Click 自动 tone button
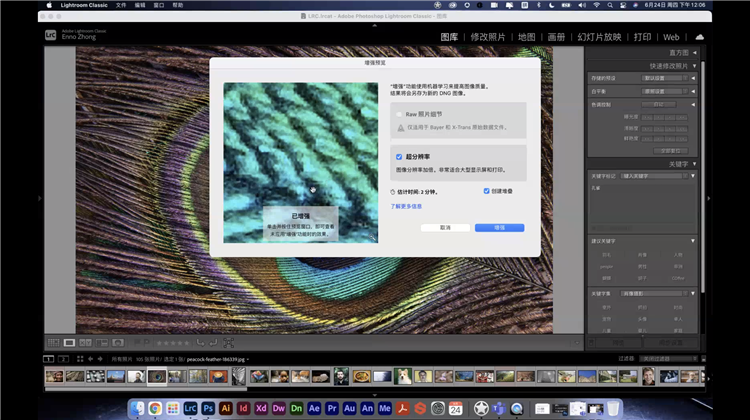This screenshot has height=420, width=750. (x=659, y=104)
